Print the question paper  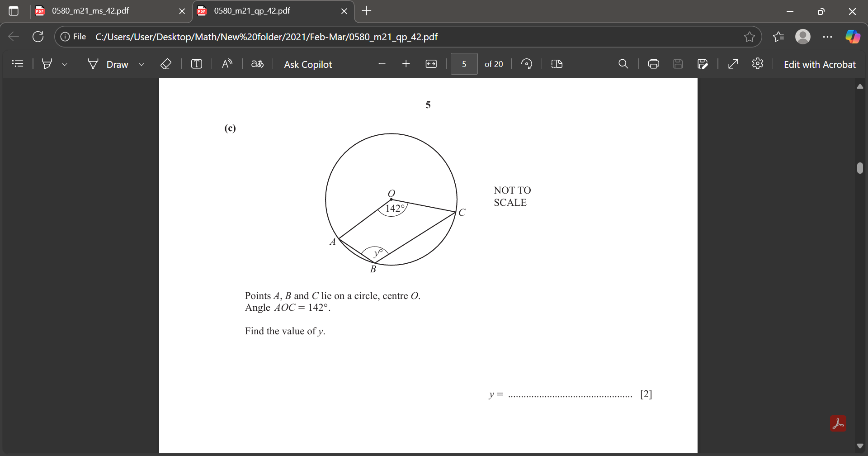653,64
